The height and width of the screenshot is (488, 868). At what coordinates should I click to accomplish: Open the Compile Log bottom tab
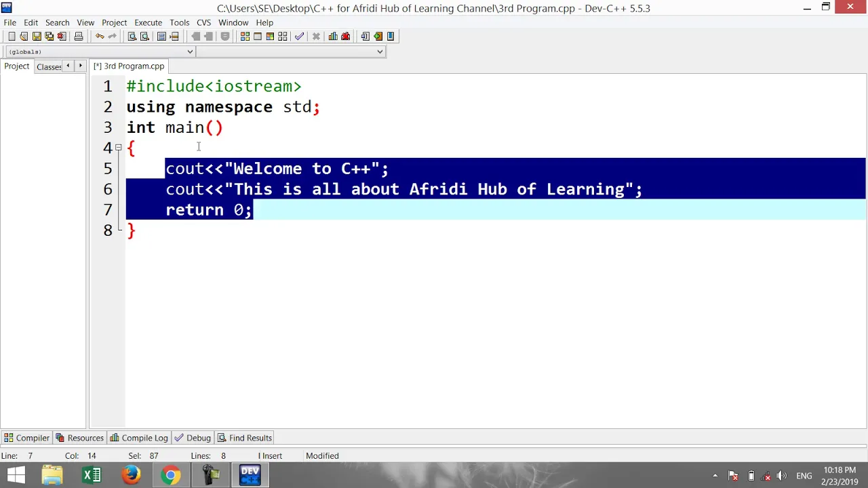(139, 438)
